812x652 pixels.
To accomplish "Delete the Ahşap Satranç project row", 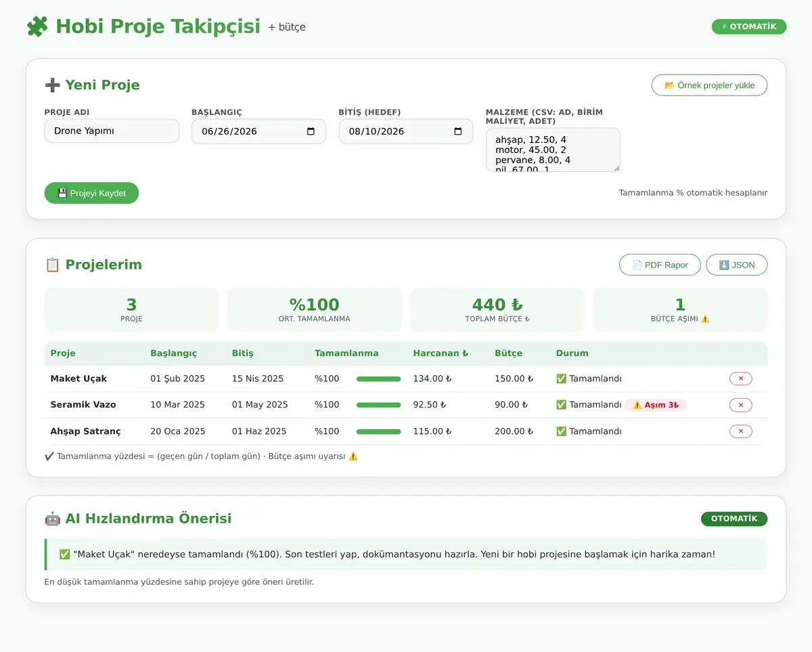I will coord(740,431).
